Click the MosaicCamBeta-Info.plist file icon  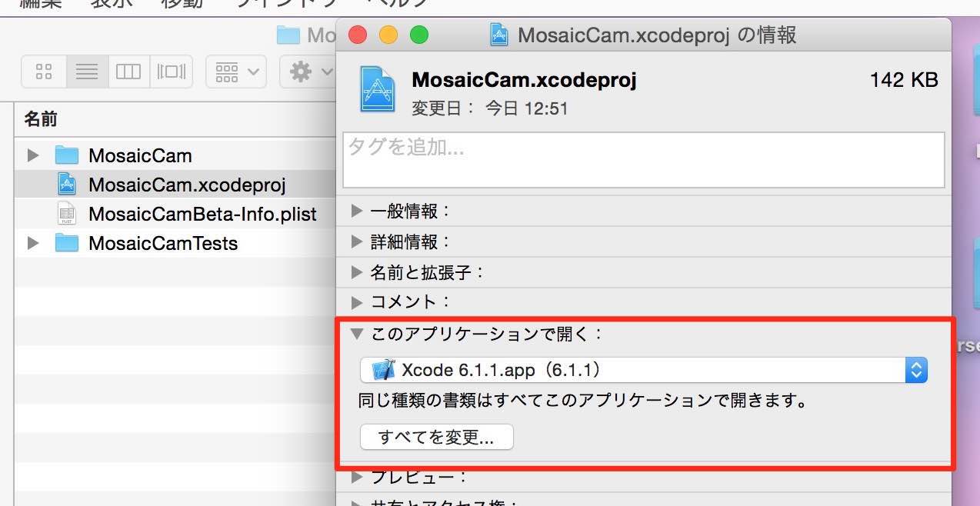point(67,214)
